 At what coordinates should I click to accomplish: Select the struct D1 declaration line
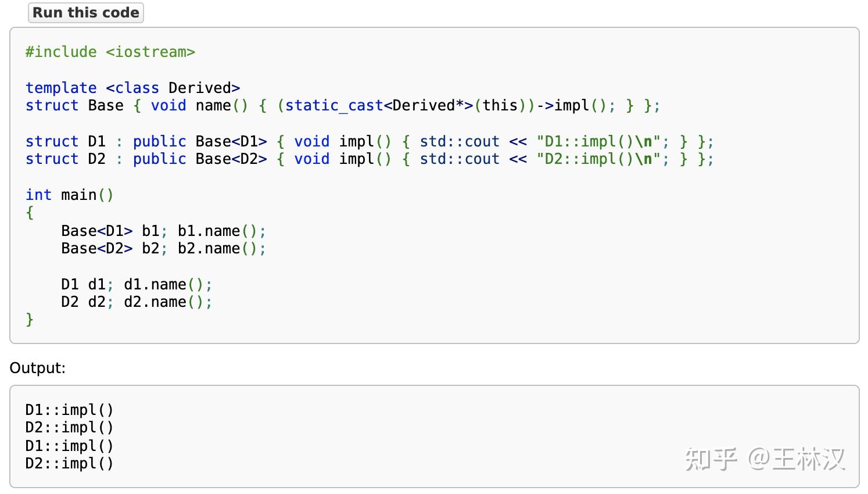tap(370, 141)
